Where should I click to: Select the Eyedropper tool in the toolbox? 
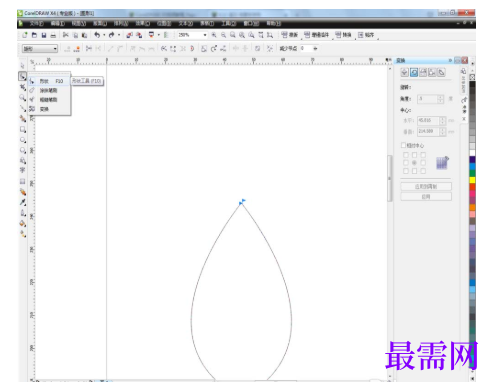pos(22,202)
